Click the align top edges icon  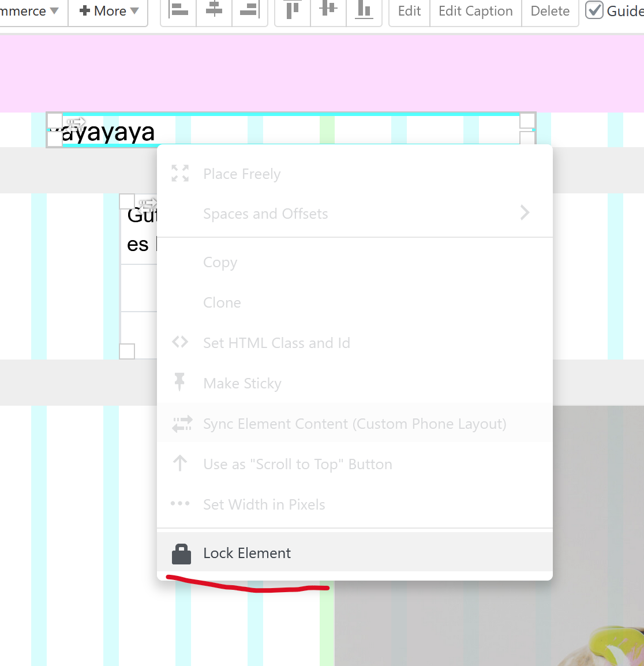pyautogui.click(x=293, y=10)
